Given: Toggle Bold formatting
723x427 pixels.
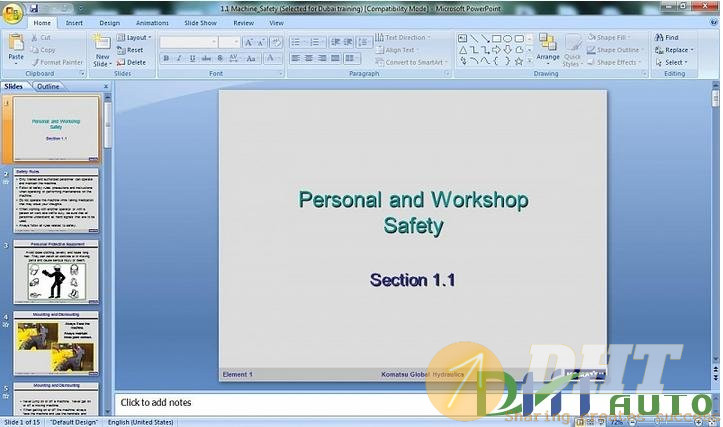Looking at the screenshot, I should pos(166,58).
